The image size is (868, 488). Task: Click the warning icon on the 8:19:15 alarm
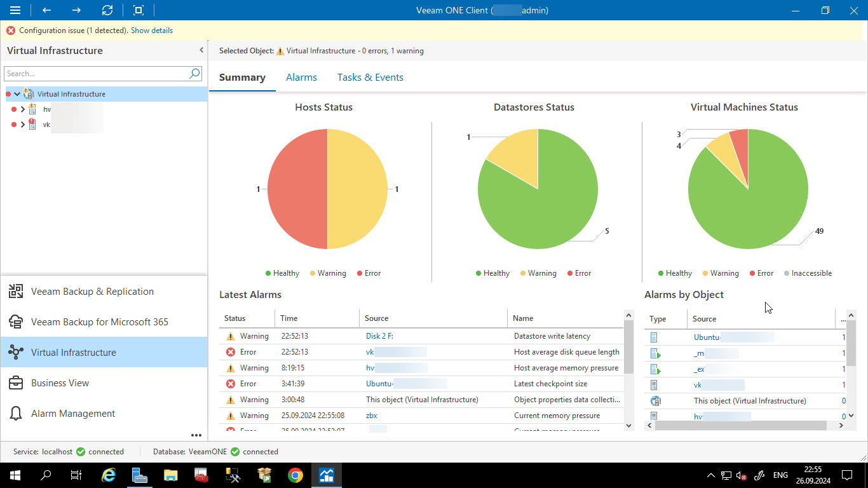tap(230, 368)
